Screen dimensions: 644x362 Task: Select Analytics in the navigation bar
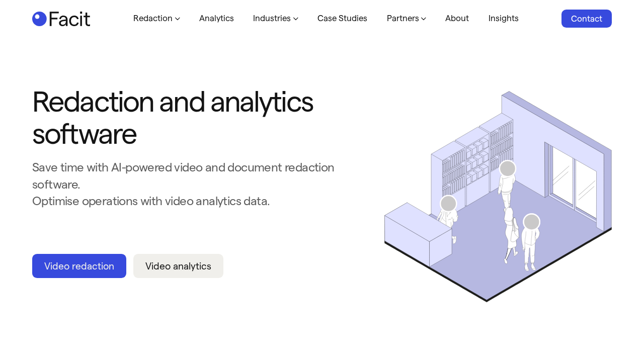(x=216, y=18)
